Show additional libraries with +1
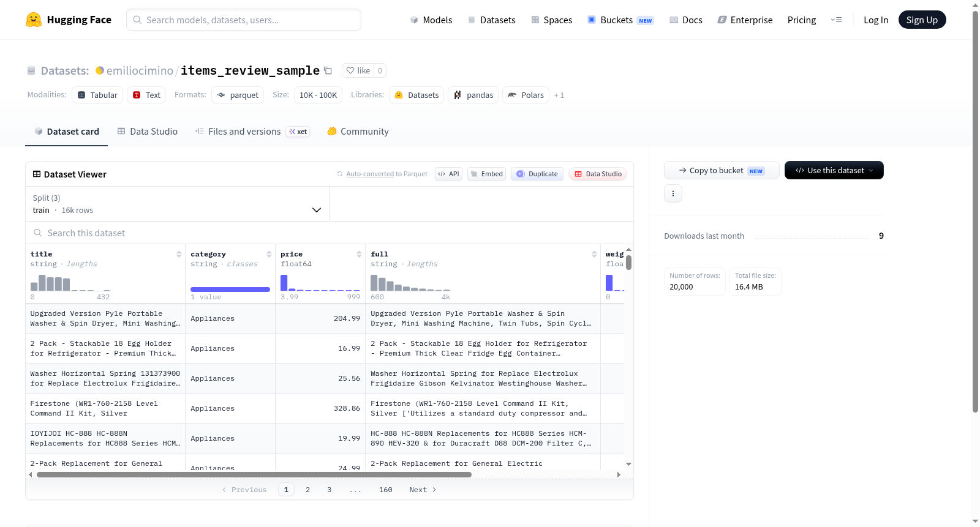Image resolution: width=980 pixels, height=527 pixels. 559,95
